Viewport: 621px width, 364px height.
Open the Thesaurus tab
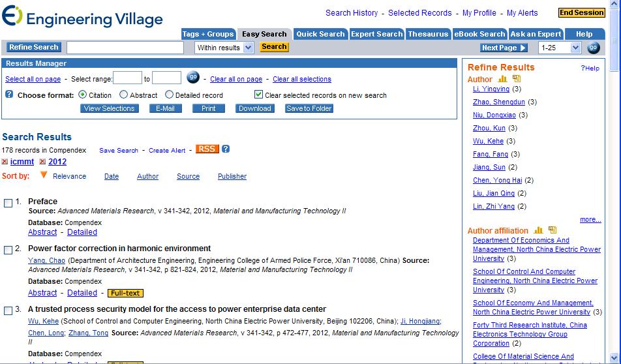pos(428,34)
